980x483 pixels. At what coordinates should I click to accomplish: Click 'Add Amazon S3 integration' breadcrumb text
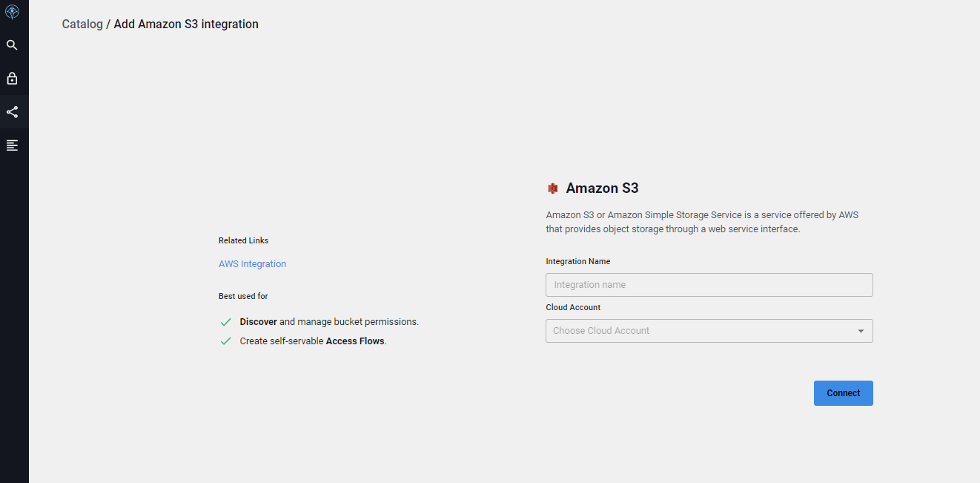(186, 24)
